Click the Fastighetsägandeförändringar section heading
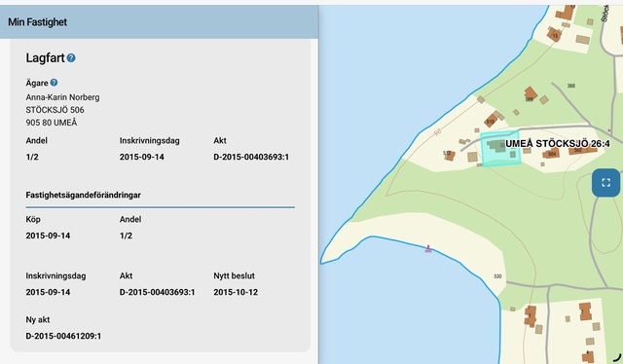Screen dimensions: 623x364 click(x=84, y=195)
